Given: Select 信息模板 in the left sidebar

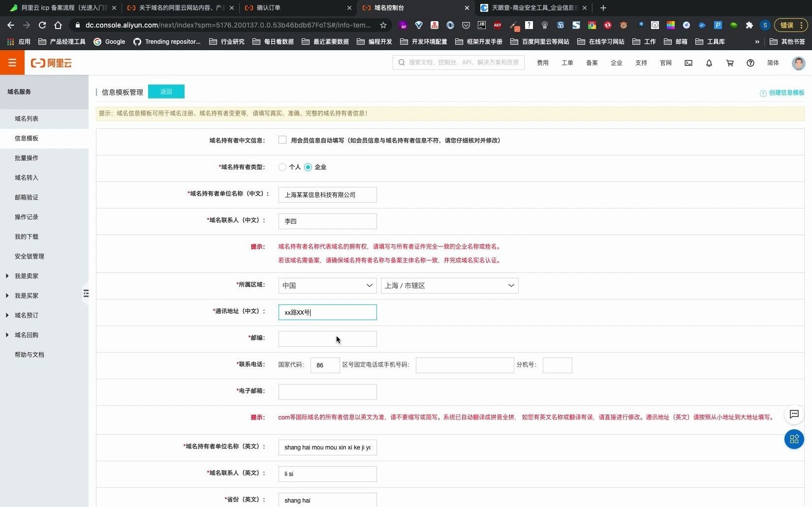Looking at the screenshot, I should (x=27, y=138).
